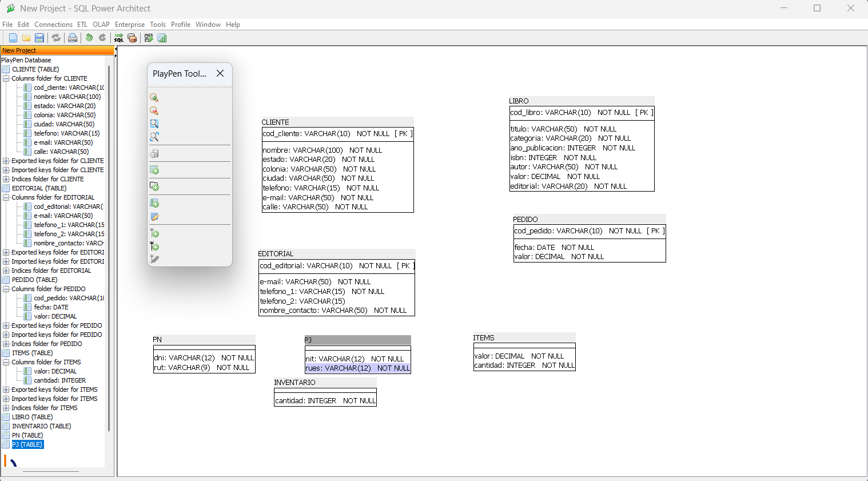Viewport: 868px width, 481px height.
Task: Select 'cantidad: INTEGER' under ITEMS in tree
Action: click(x=59, y=380)
